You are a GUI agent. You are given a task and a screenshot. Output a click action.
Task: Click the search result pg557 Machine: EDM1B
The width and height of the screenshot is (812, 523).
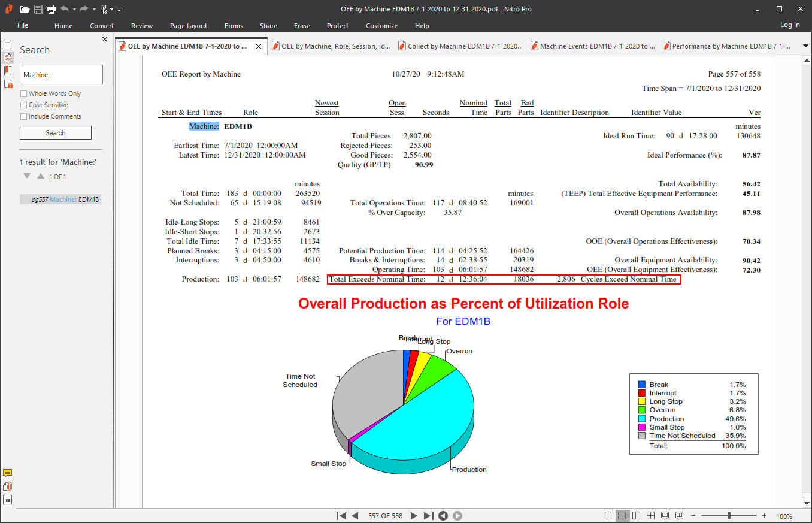click(60, 199)
